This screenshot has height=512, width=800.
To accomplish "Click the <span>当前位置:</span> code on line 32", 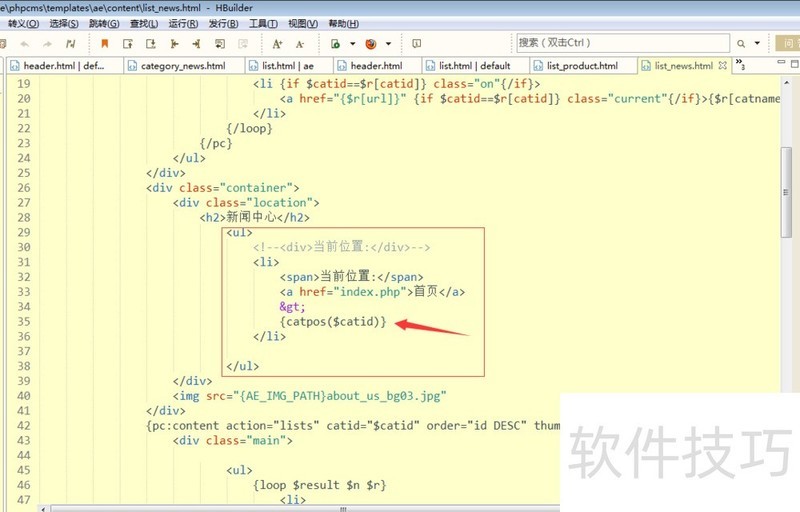I will click(x=351, y=277).
